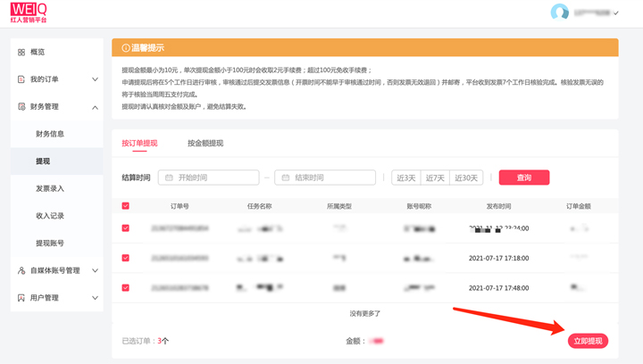The image size is (643, 364).
Task: Click the 我的订单 orders icon
Action: [x=21, y=79]
